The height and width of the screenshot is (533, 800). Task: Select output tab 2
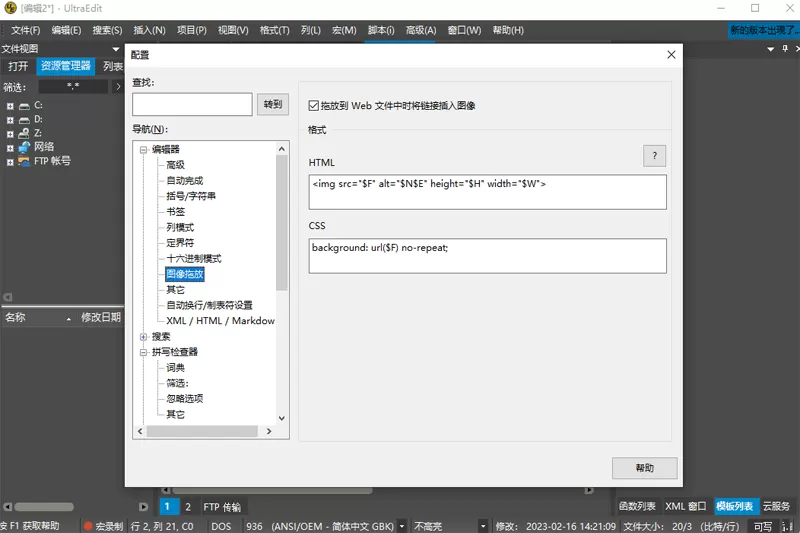click(188, 506)
